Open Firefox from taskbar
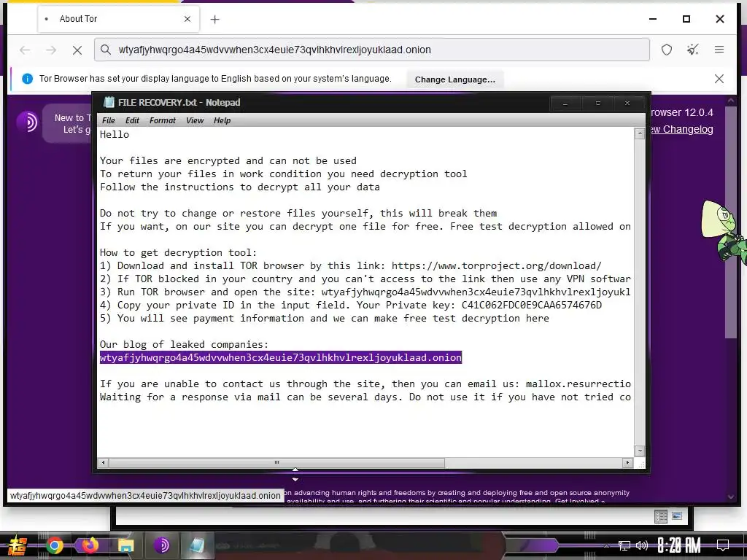Viewport: 747px width, 560px height. point(90,545)
